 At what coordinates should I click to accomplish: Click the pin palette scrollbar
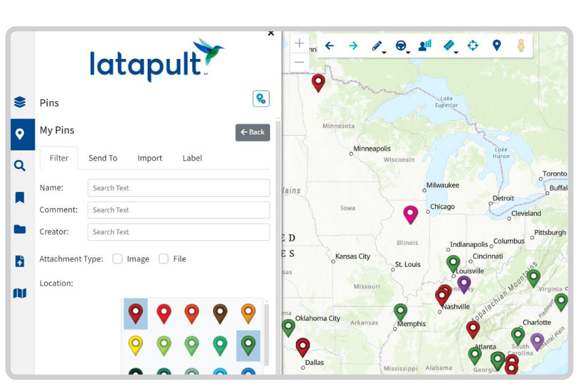(267, 334)
